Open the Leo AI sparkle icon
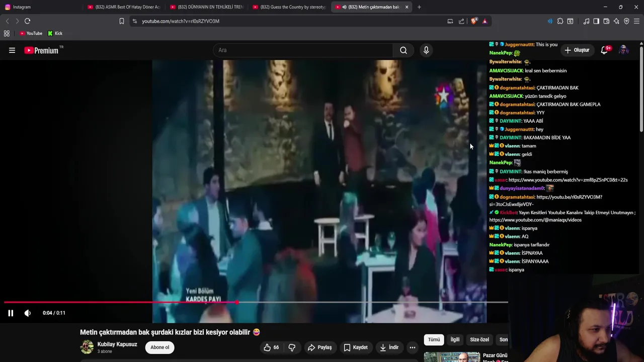 (x=616, y=21)
